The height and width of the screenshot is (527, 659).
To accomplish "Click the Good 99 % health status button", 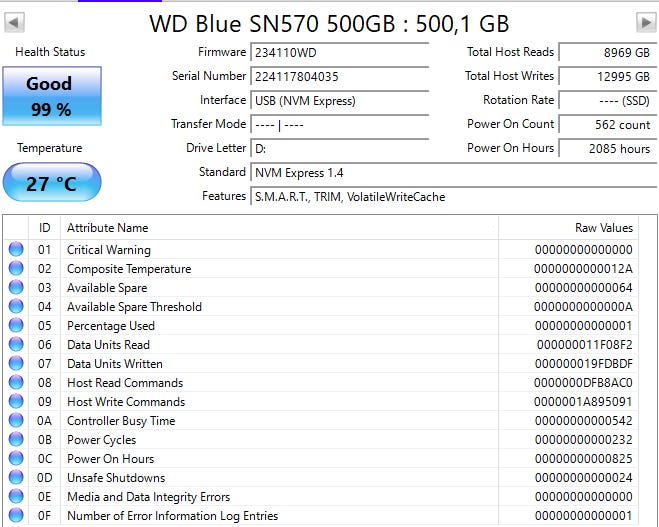I will click(52, 96).
